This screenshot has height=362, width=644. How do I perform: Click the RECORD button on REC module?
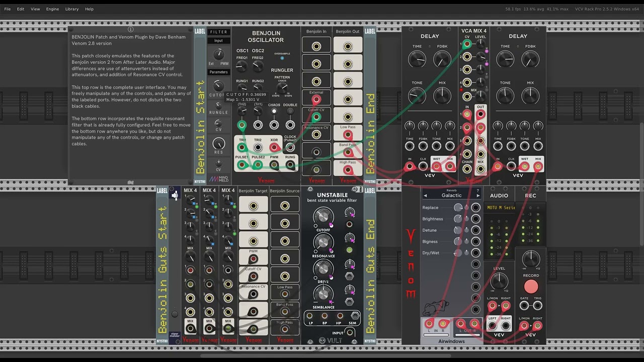coord(531,287)
